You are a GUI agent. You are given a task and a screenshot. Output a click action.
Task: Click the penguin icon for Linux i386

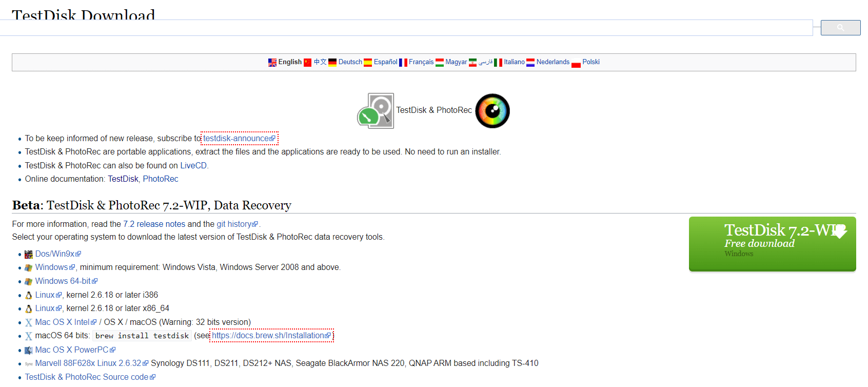point(29,295)
